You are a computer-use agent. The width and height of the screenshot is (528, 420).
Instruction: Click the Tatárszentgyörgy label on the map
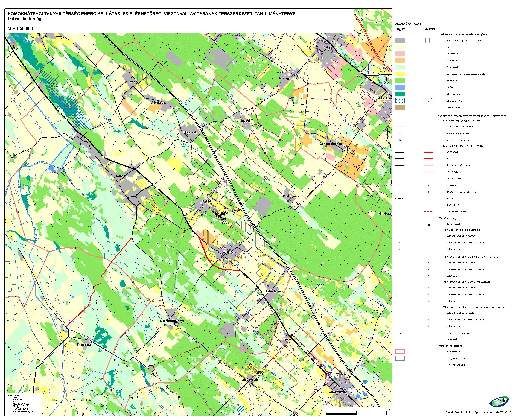pyautogui.click(x=172, y=321)
